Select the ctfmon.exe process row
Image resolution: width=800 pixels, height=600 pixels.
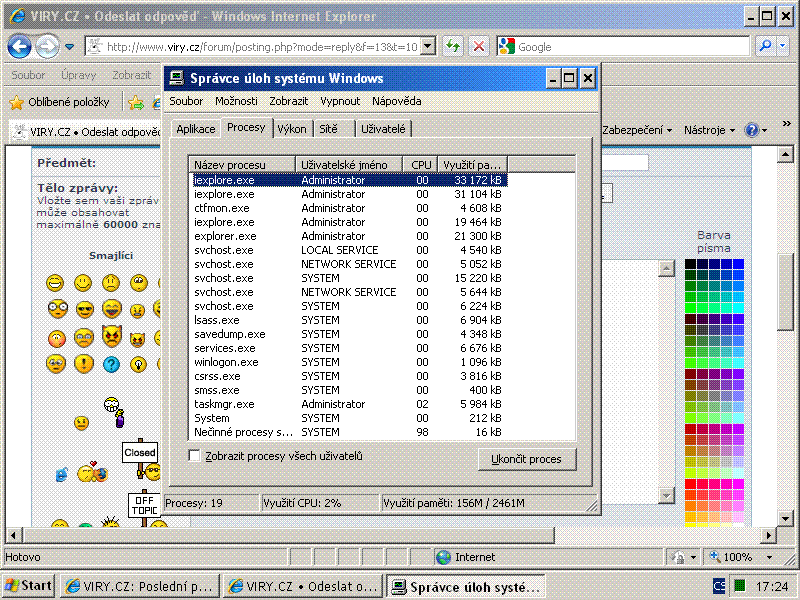(349, 208)
